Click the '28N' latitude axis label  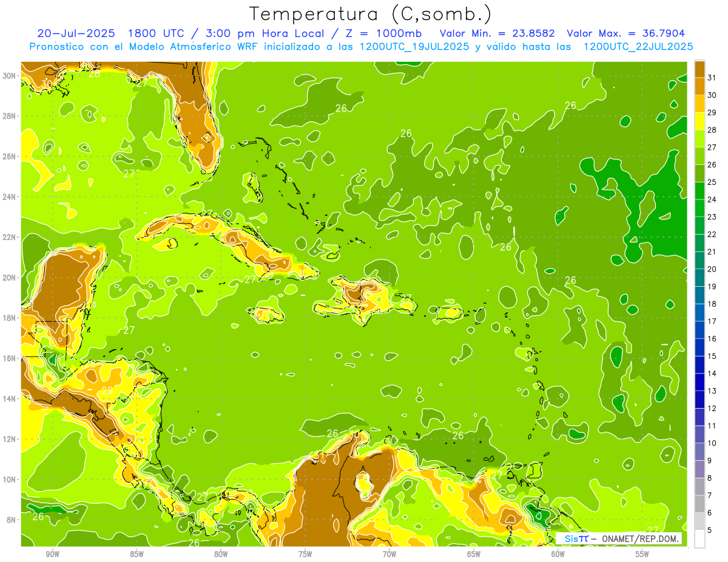[8, 116]
